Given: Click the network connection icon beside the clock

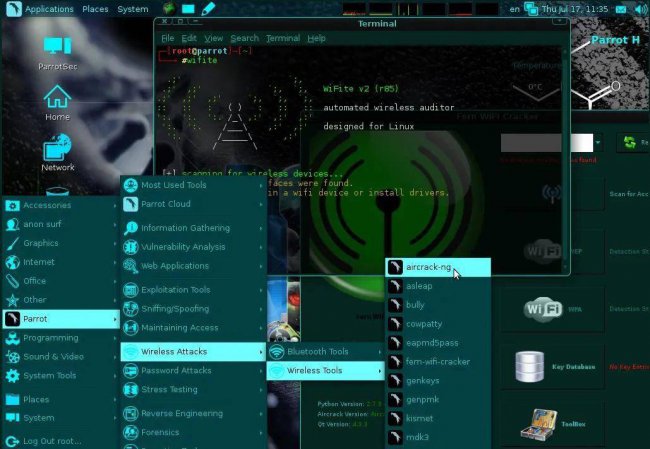Looking at the screenshot, I should coord(531,8).
